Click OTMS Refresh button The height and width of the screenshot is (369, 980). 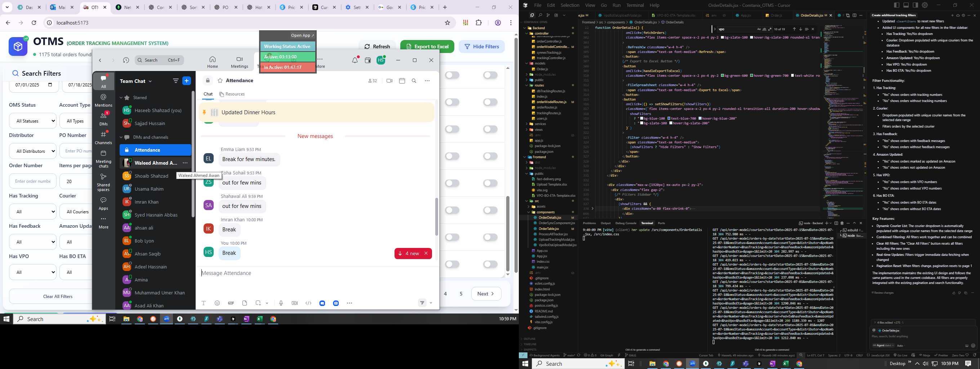click(x=377, y=46)
